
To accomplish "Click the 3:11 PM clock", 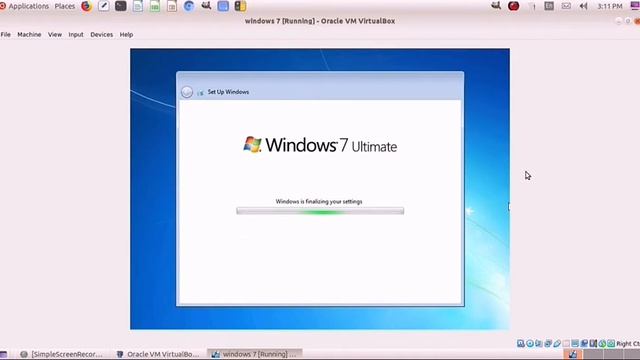I will (610, 6).
